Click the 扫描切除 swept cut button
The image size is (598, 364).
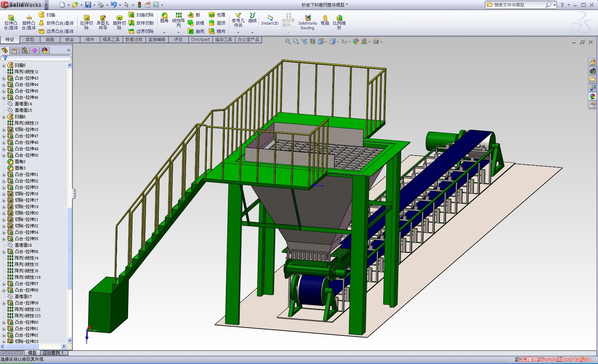pyautogui.click(x=141, y=15)
